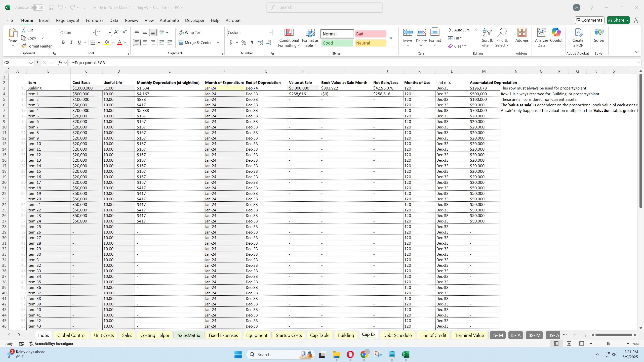Apply the Good cell style
Image resolution: width=644 pixels, height=362 pixels.
click(x=337, y=43)
